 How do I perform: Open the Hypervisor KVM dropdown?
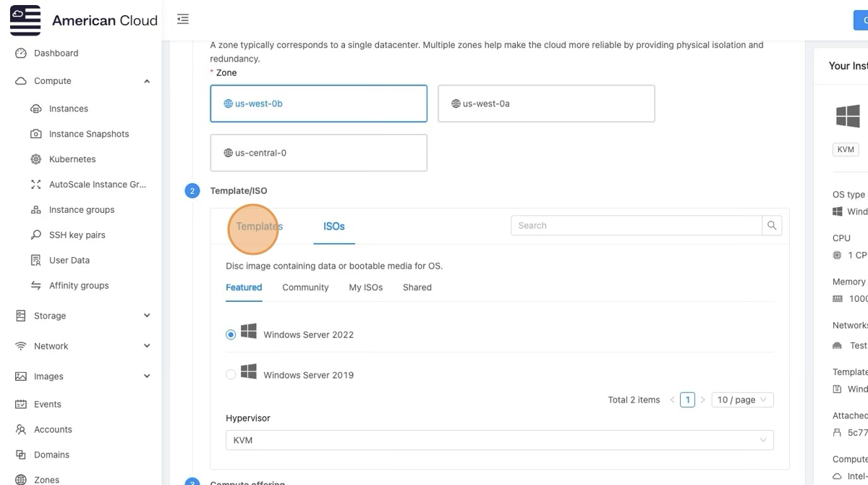(x=499, y=440)
